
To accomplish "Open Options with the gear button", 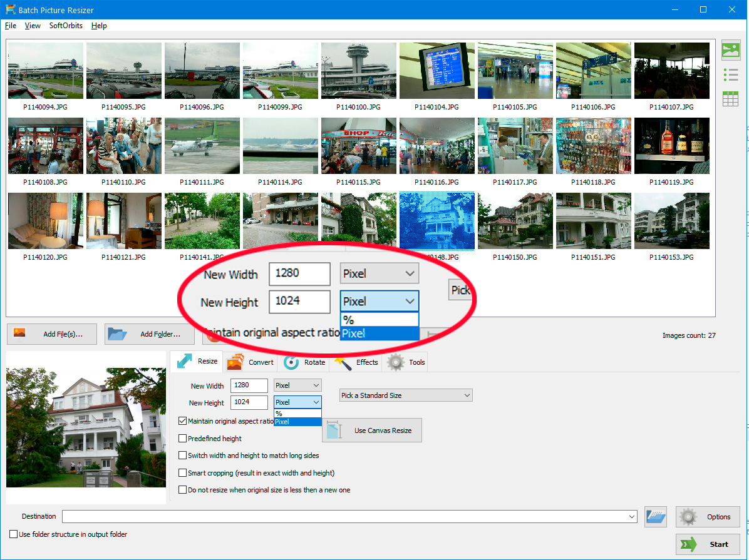I will (708, 517).
